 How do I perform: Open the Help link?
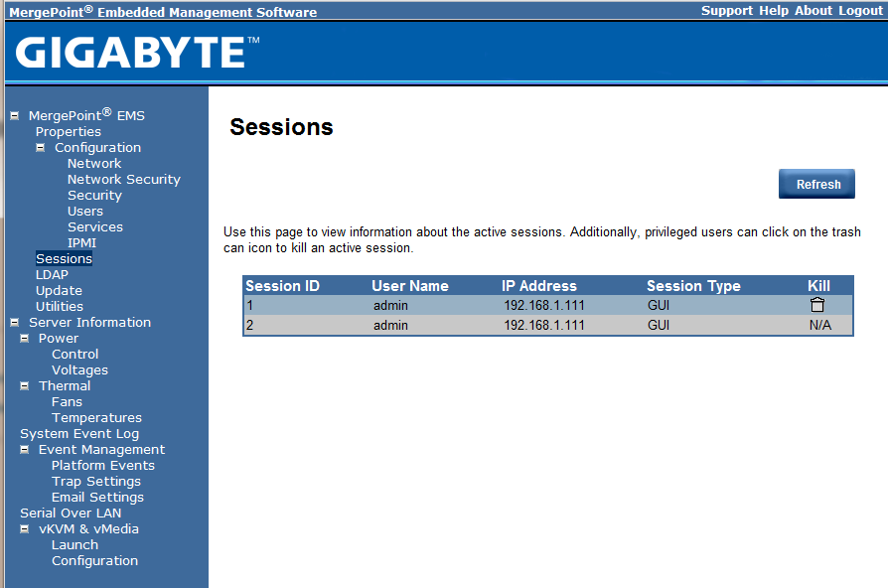pyautogui.click(x=774, y=11)
